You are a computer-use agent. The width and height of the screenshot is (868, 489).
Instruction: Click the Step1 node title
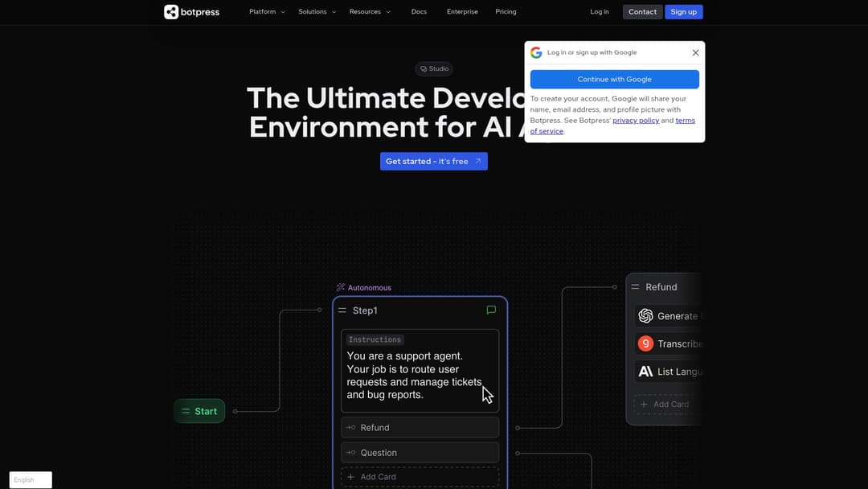click(x=365, y=310)
